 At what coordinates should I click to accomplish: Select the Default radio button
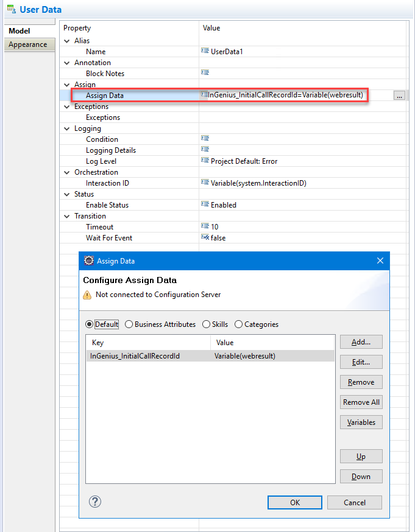[x=90, y=324]
